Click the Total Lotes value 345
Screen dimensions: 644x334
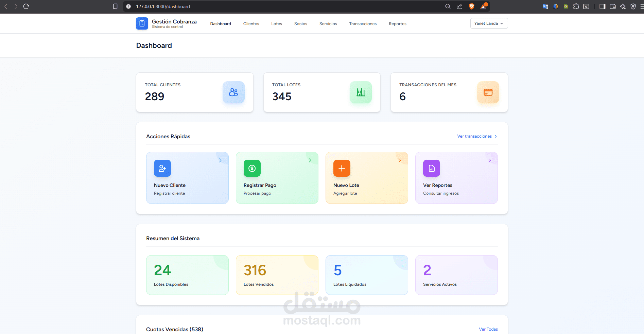(282, 96)
